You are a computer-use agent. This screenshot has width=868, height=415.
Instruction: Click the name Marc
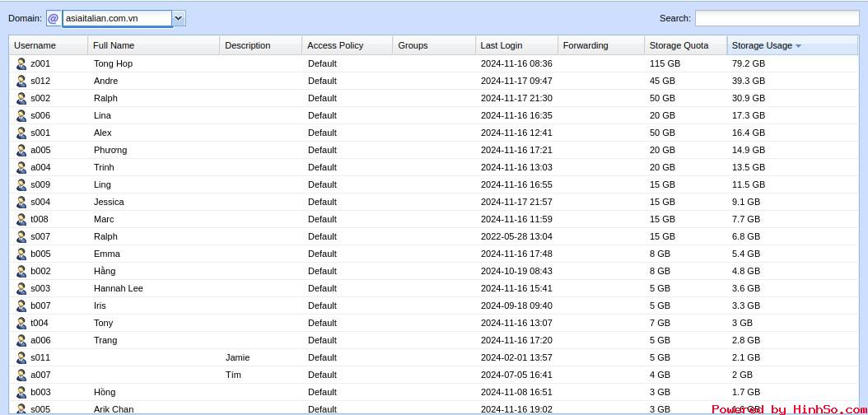coord(104,219)
